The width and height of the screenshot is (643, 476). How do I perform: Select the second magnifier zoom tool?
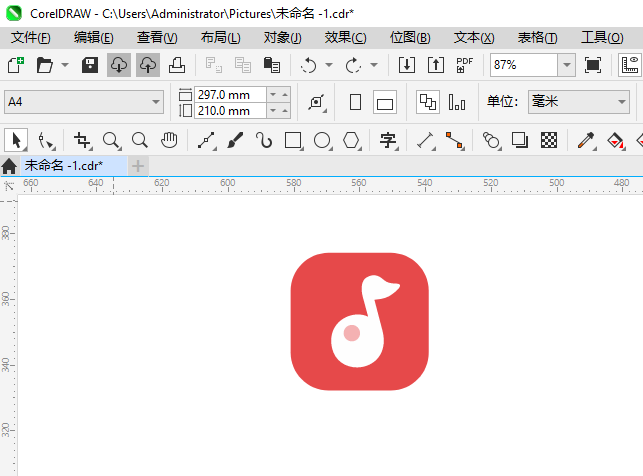click(140, 140)
